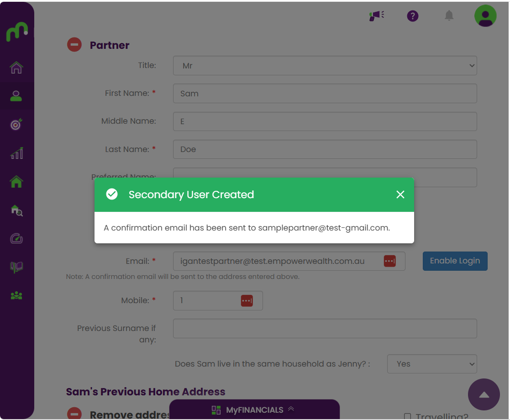Open the Title dropdown showing Mr
Viewport: 510px width, 420px height.
coord(325,65)
